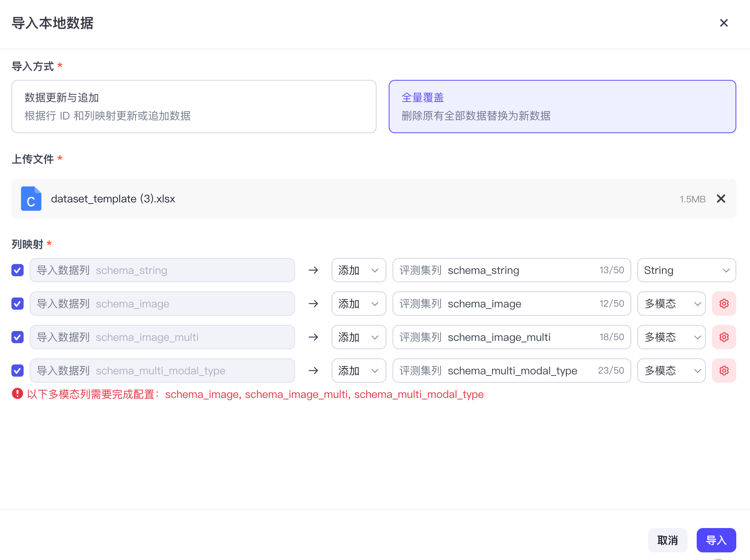Open settings gear for schema_image row
This screenshot has height=560, width=750.
(724, 304)
